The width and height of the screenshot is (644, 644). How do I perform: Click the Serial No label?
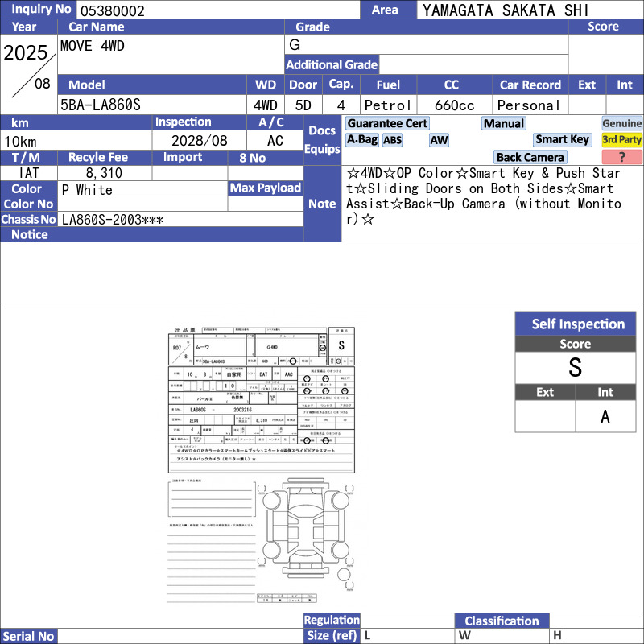pyautogui.click(x=28, y=636)
